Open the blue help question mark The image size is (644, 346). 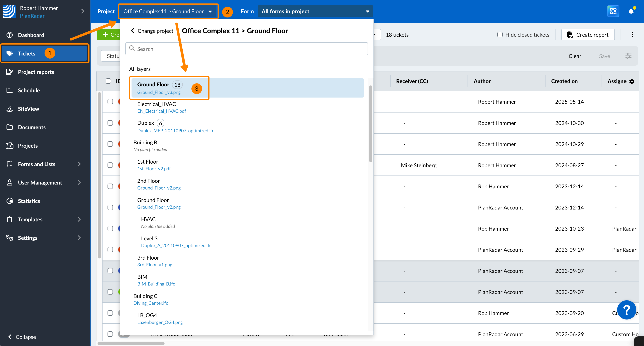click(626, 310)
